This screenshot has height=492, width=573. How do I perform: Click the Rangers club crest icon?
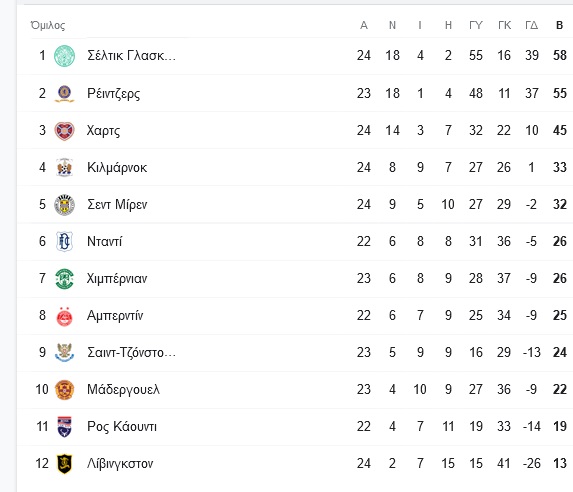pos(64,93)
